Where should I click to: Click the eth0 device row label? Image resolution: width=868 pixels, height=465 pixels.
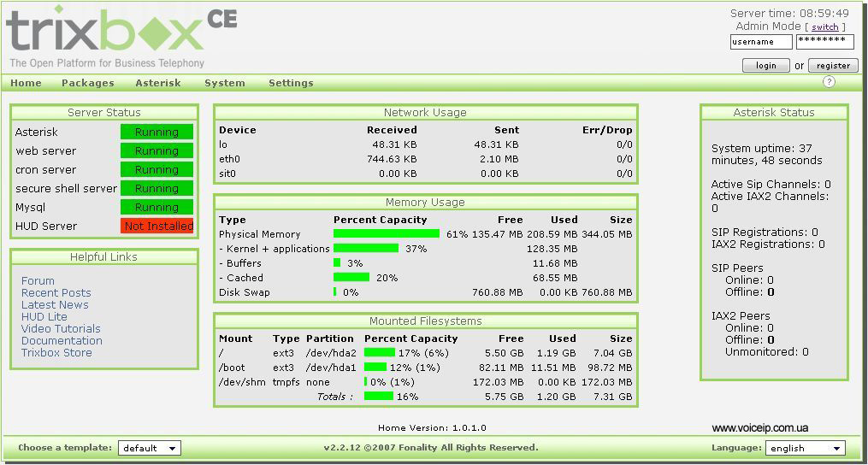[x=230, y=160]
